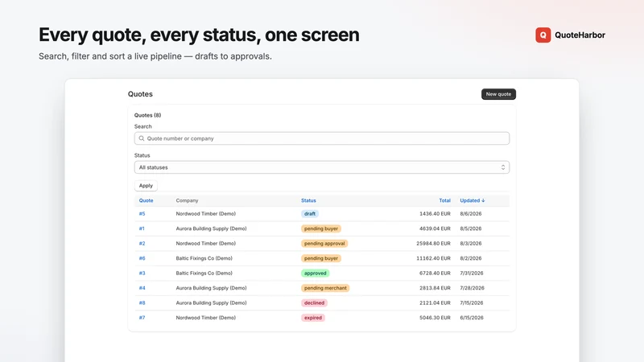Image resolution: width=644 pixels, height=362 pixels.
Task: Click total 4639.04 EUR
Action: tap(435, 228)
